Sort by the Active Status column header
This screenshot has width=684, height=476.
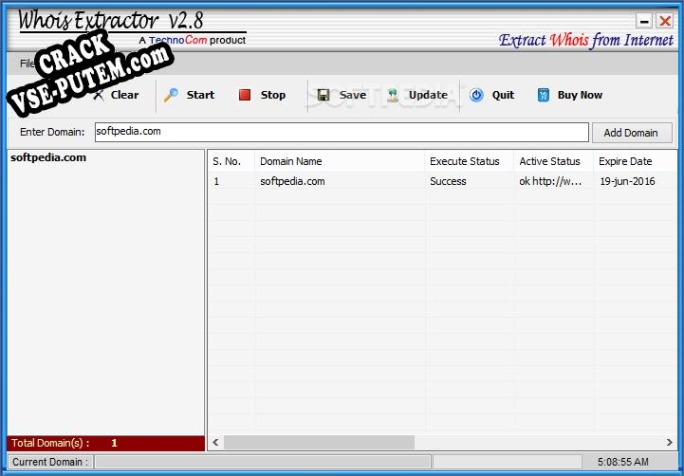pyautogui.click(x=553, y=161)
